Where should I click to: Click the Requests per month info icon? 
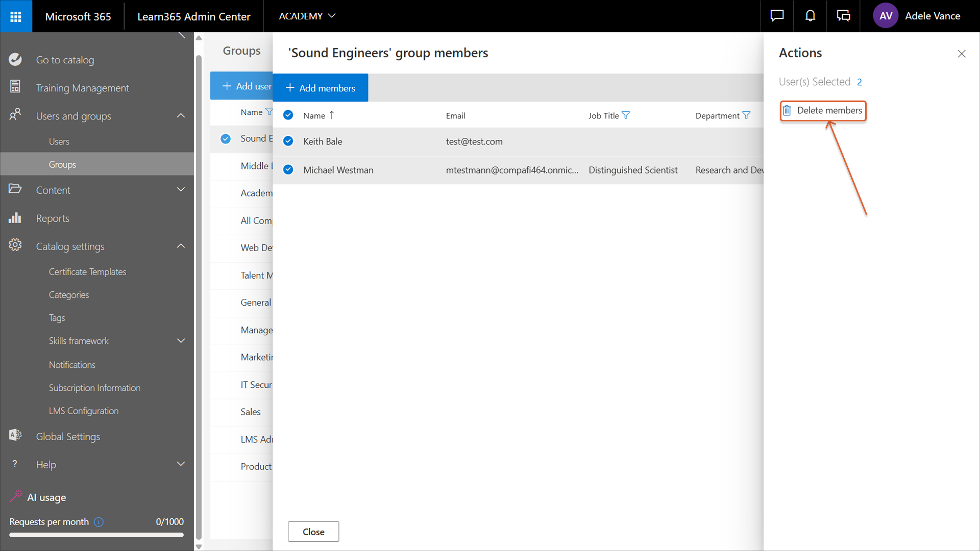click(x=99, y=522)
